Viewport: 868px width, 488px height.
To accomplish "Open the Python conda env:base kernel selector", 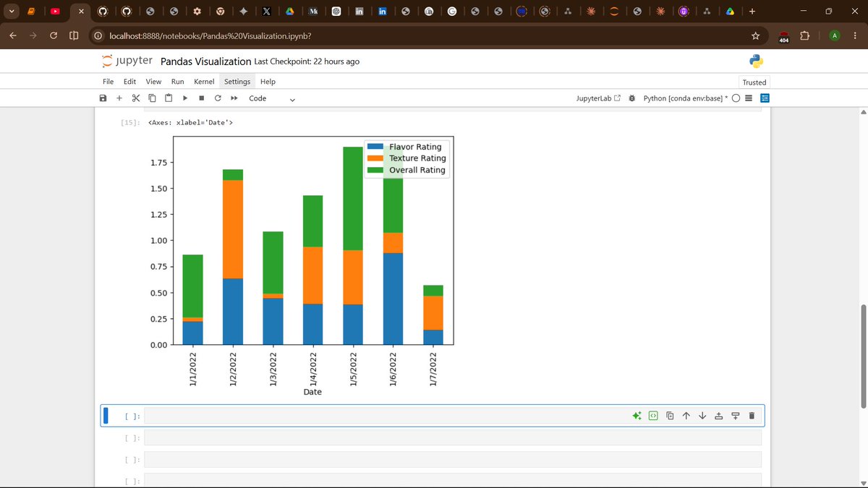I will tap(686, 98).
